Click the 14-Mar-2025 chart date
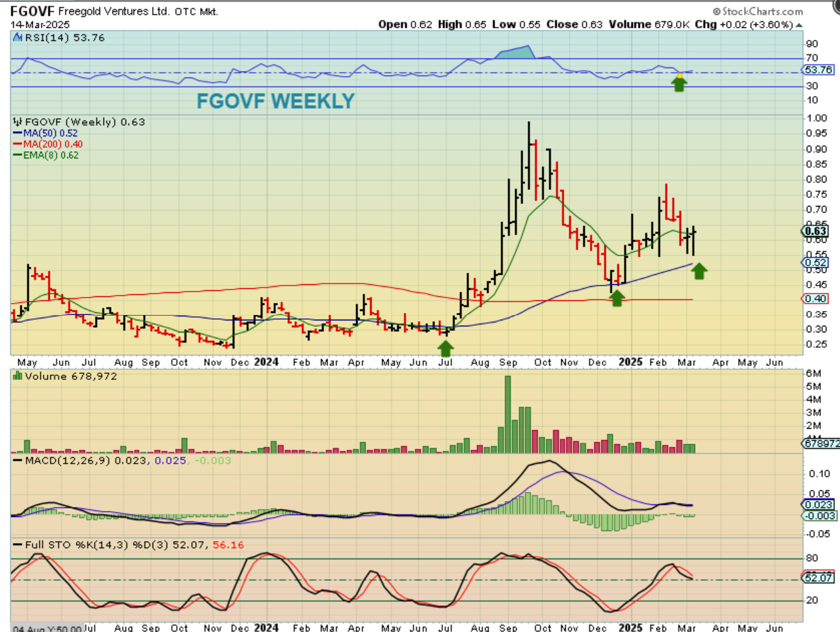The height and width of the screenshot is (632, 840). pos(39,24)
